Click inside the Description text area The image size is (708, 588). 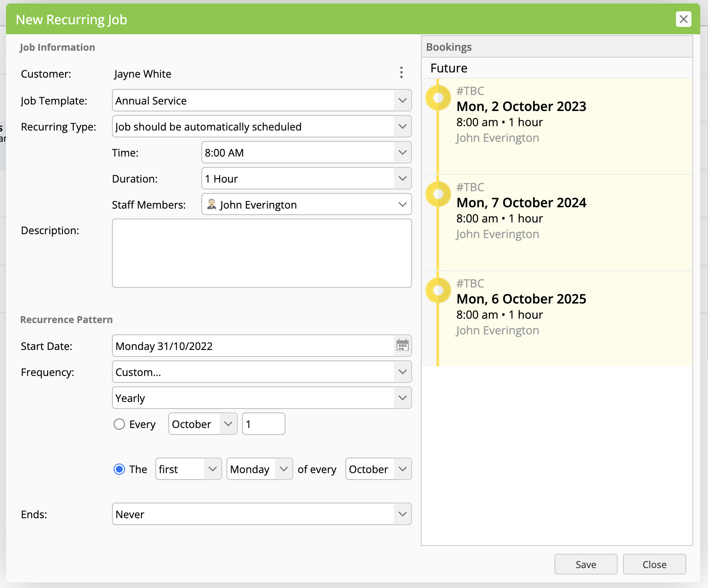[x=262, y=253]
